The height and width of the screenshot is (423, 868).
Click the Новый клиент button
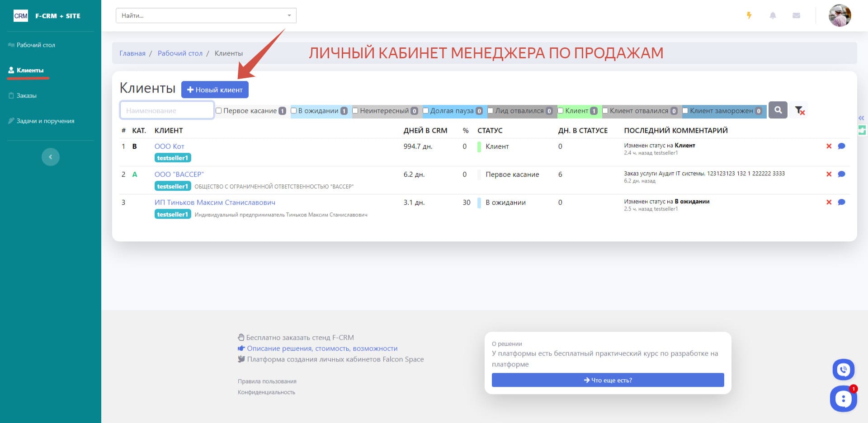point(215,89)
